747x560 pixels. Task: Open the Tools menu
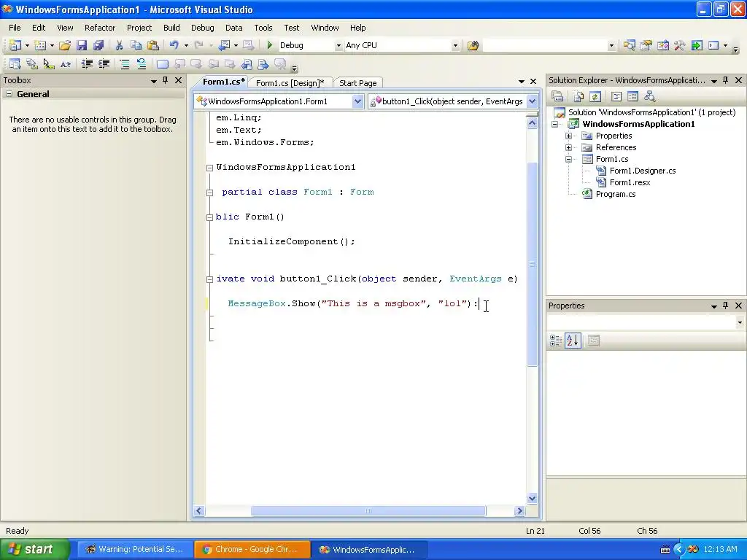click(263, 28)
